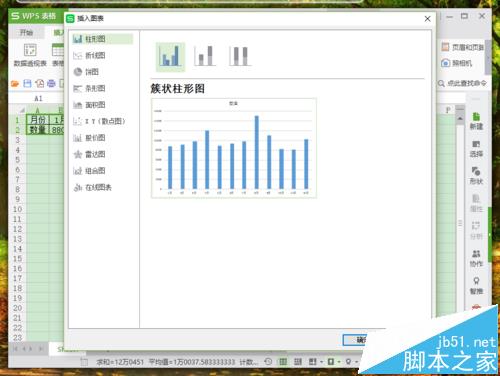Click the 平均值 status bar value
The image size is (500, 376).
pos(192,362)
